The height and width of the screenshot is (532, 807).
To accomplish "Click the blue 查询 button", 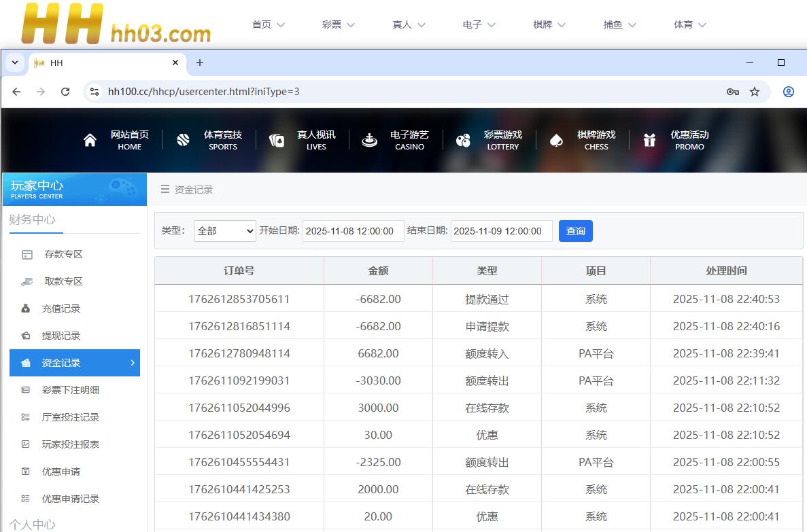I will tap(575, 231).
